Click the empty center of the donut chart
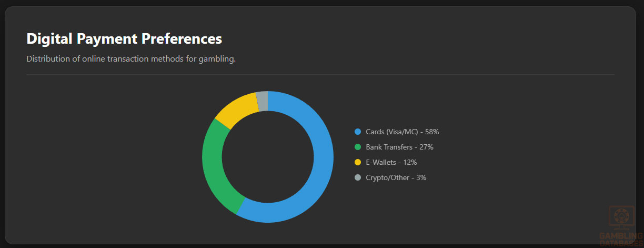The image size is (644, 248). click(x=268, y=157)
